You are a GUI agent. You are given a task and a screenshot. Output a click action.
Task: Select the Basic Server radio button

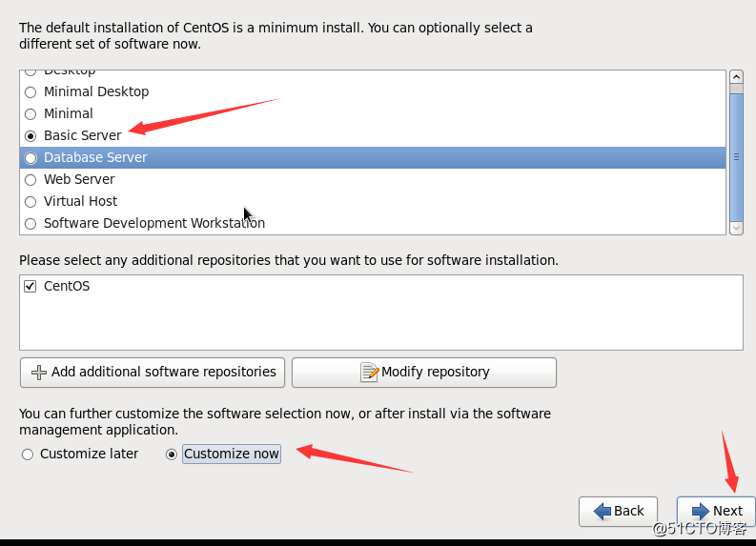coord(31,136)
